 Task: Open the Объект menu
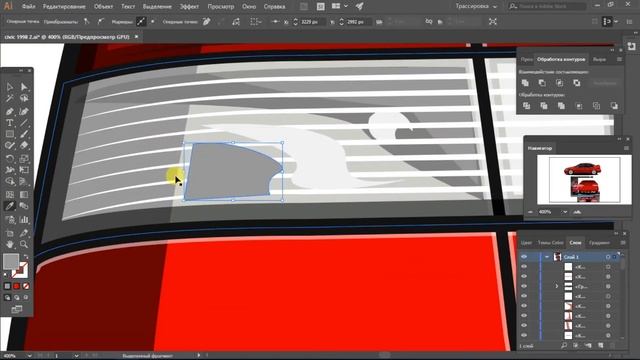point(103,7)
